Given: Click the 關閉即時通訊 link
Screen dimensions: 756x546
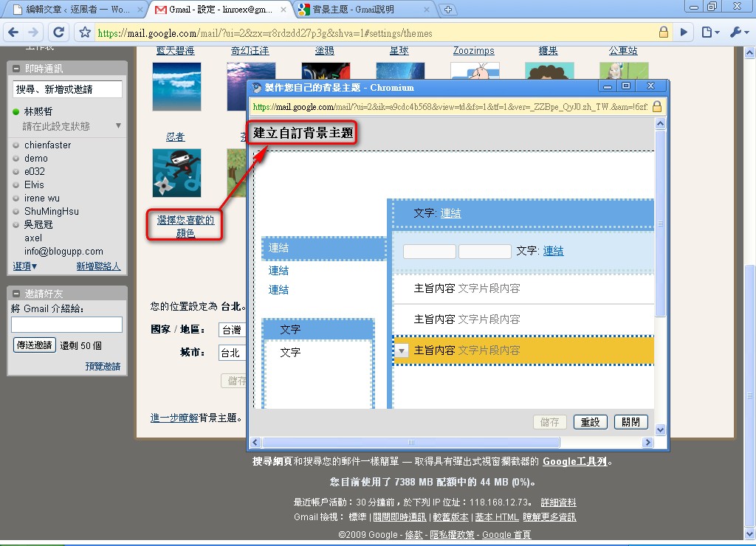Looking at the screenshot, I should 399,517.
